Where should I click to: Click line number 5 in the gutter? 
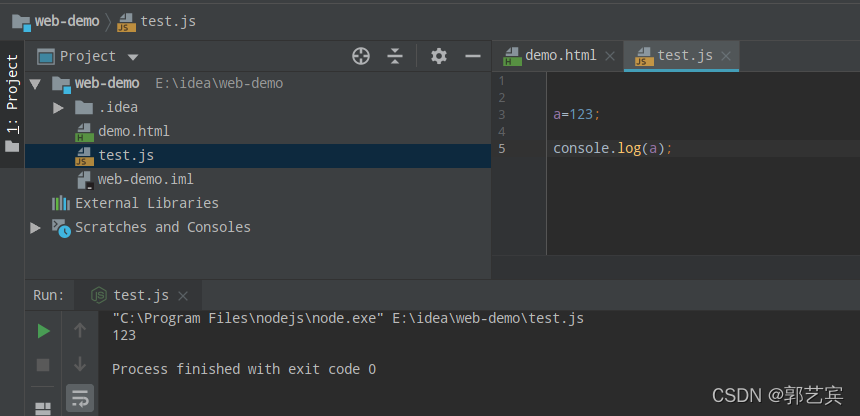[502, 149]
